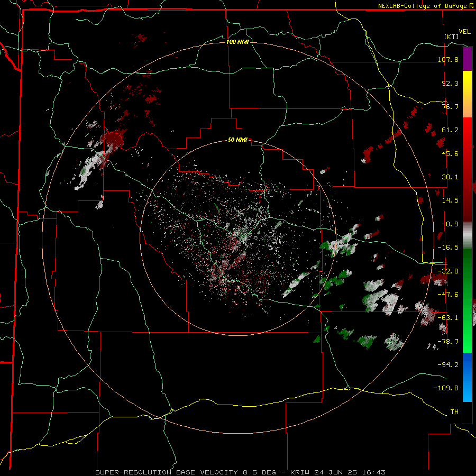This screenshot has width=476, height=476.
Task: Select the -109.8 value on the velocity scale
Action: [x=446, y=388]
